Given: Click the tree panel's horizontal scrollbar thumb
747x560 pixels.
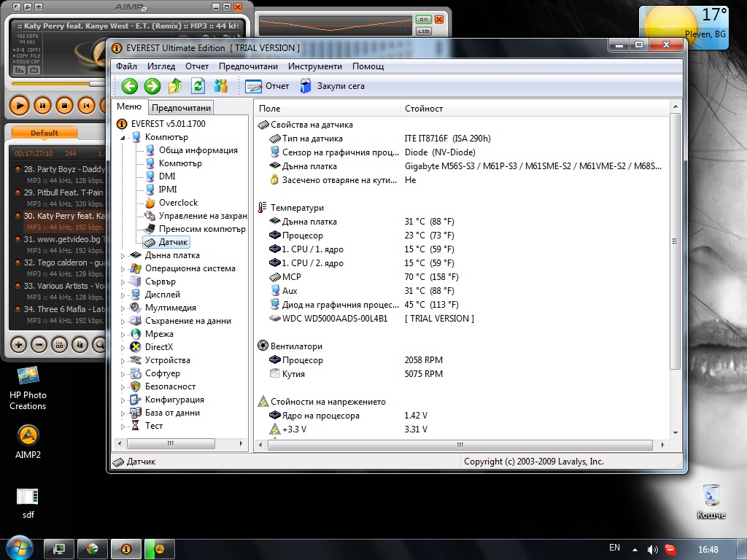Looking at the screenshot, I should click(x=170, y=444).
